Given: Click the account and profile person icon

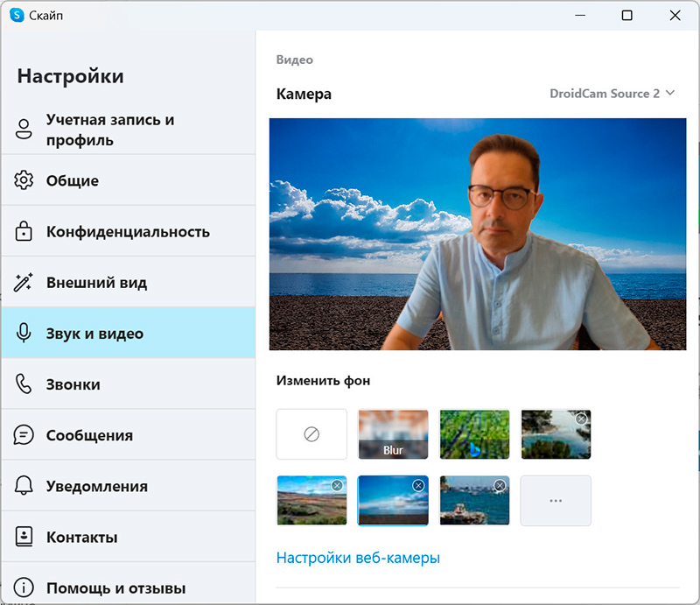Looking at the screenshot, I should [24, 130].
